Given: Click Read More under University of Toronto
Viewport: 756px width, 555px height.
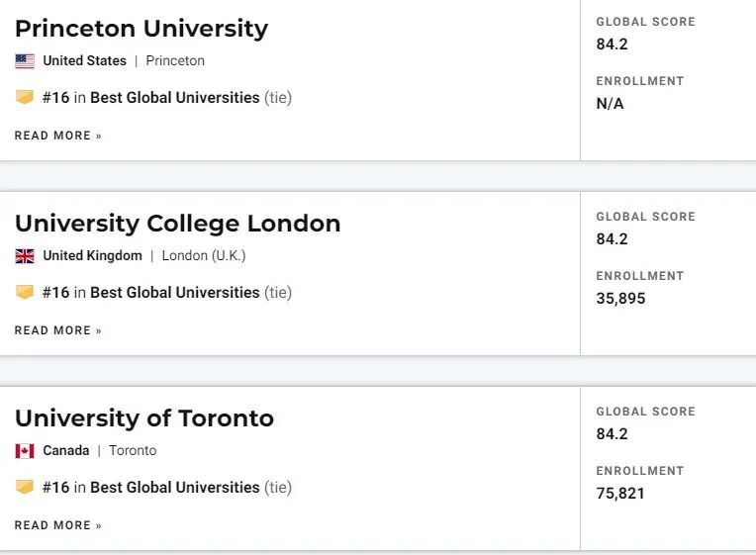Looking at the screenshot, I should tap(57, 525).
